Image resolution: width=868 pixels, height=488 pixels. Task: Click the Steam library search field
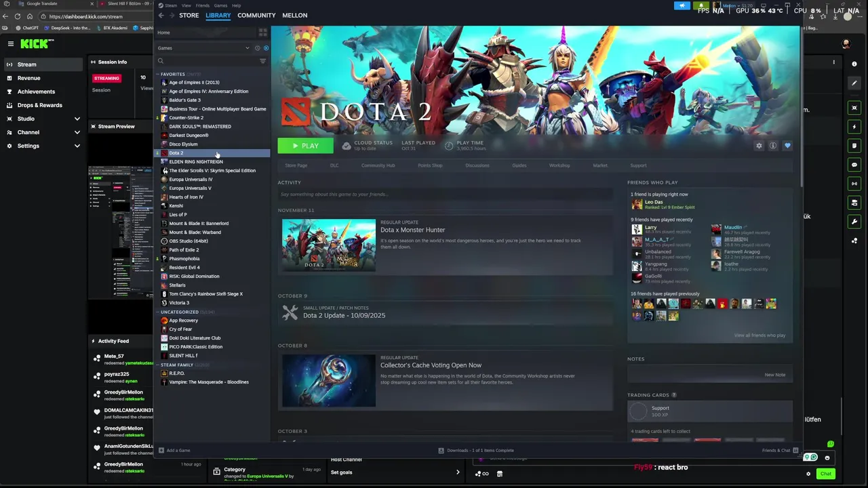point(212,61)
